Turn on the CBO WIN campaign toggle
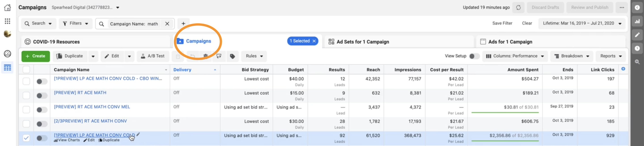Viewport: 644px width, 146px height. point(42,81)
